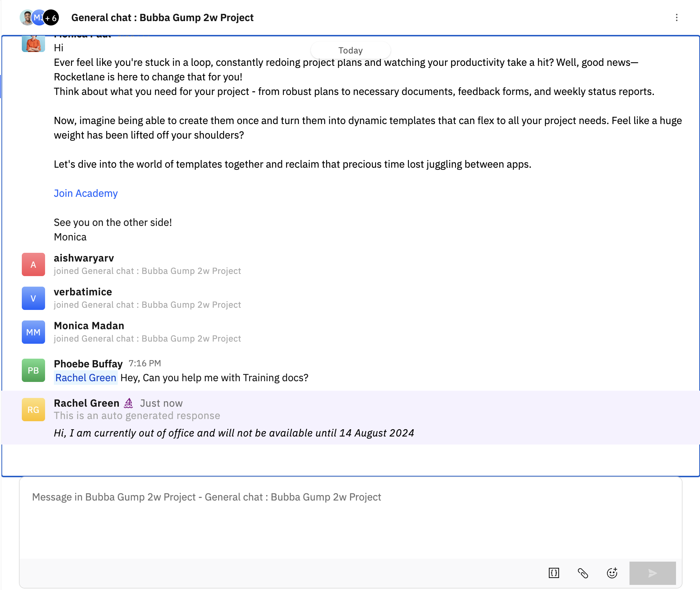Click Rachel Green's out-of-office boat icon

[x=129, y=403]
